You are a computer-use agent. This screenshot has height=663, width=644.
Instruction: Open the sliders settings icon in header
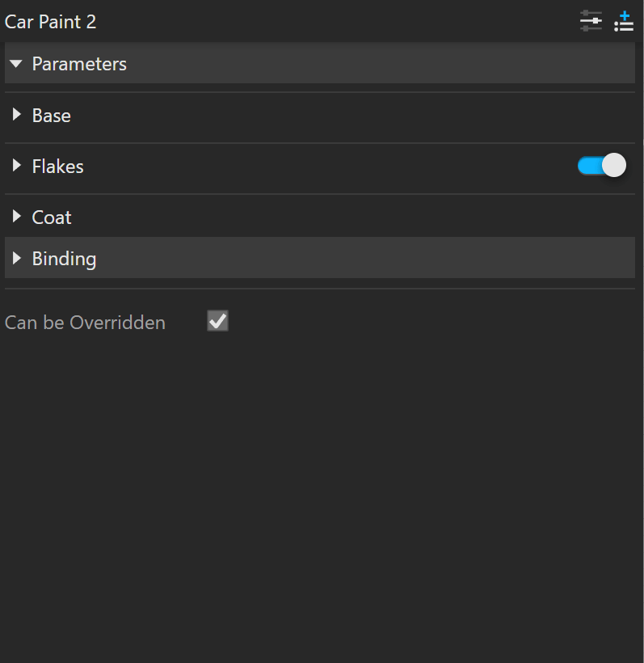tap(591, 21)
